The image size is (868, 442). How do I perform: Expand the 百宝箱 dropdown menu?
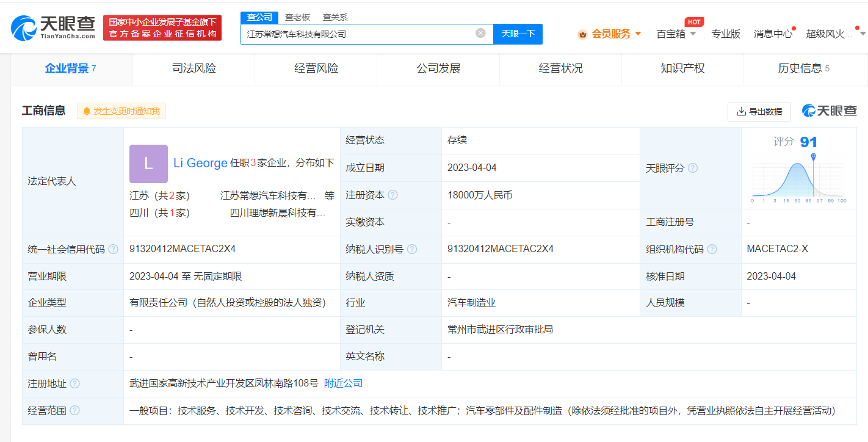pos(676,34)
